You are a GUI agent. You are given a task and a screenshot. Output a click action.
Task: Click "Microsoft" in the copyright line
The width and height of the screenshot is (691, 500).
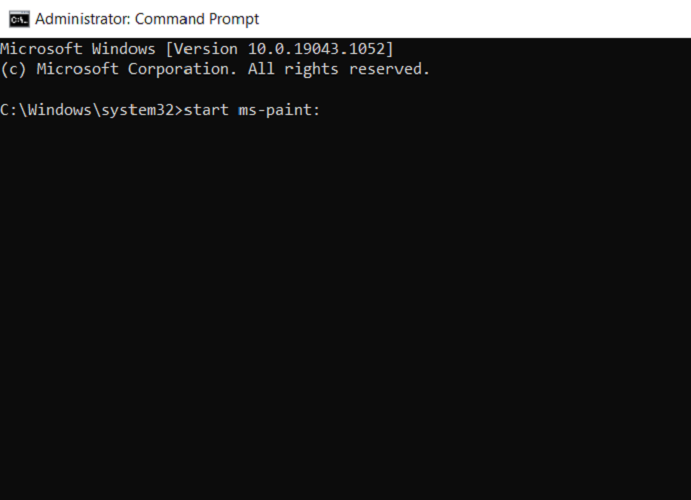click(x=78, y=69)
